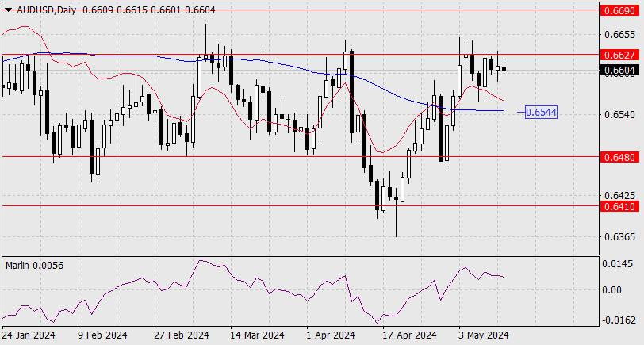The width and height of the screenshot is (644, 345).
Task: Click the 27 Feb 2024 date label
Action: (x=181, y=335)
